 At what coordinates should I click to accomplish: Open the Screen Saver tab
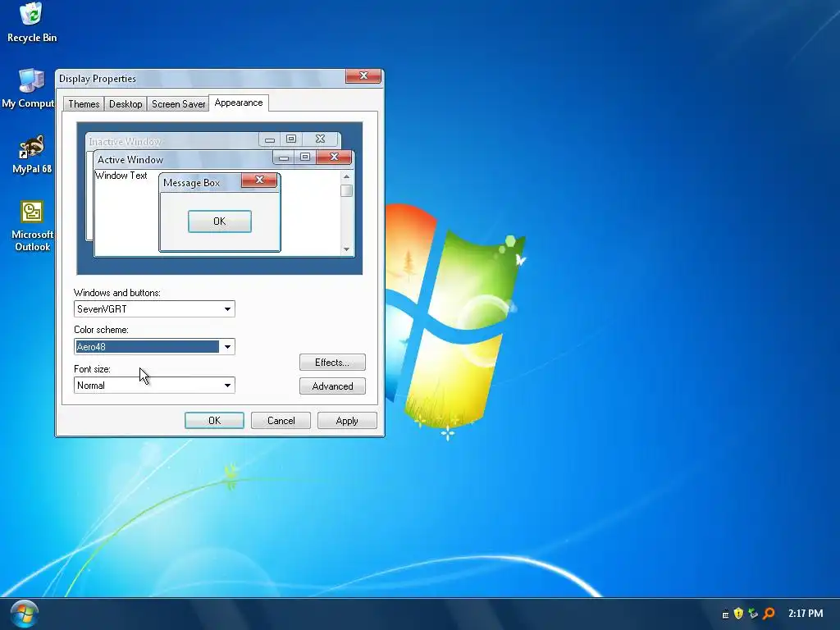click(178, 104)
